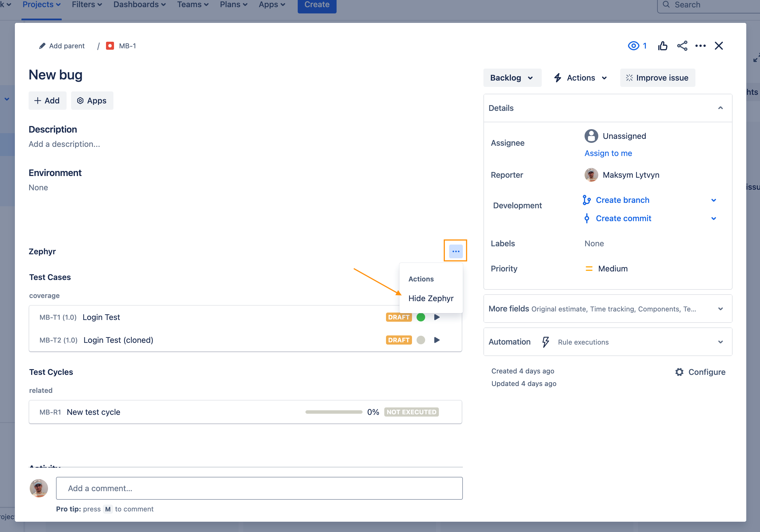Run the Login Test (cloned) play icon

tap(437, 340)
